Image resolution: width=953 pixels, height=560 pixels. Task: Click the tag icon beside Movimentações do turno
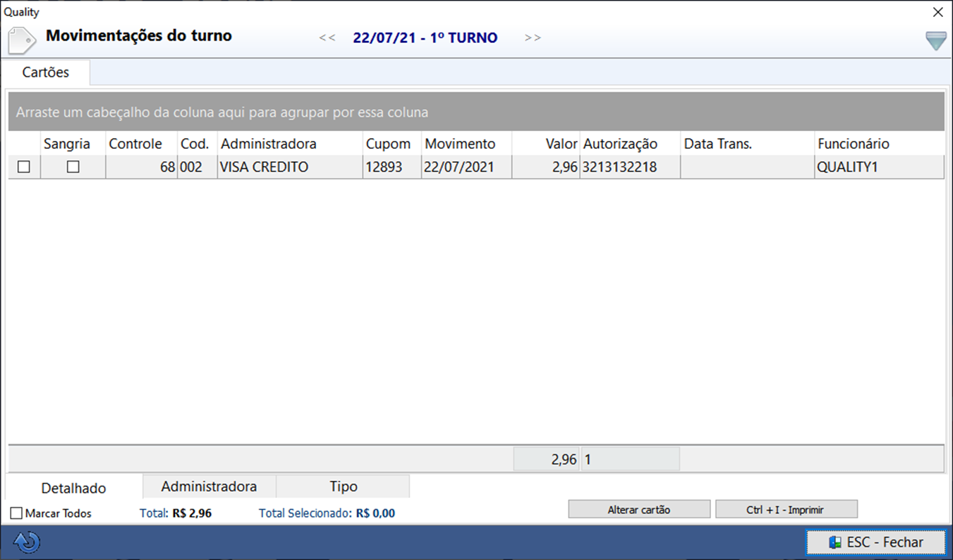tap(22, 40)
